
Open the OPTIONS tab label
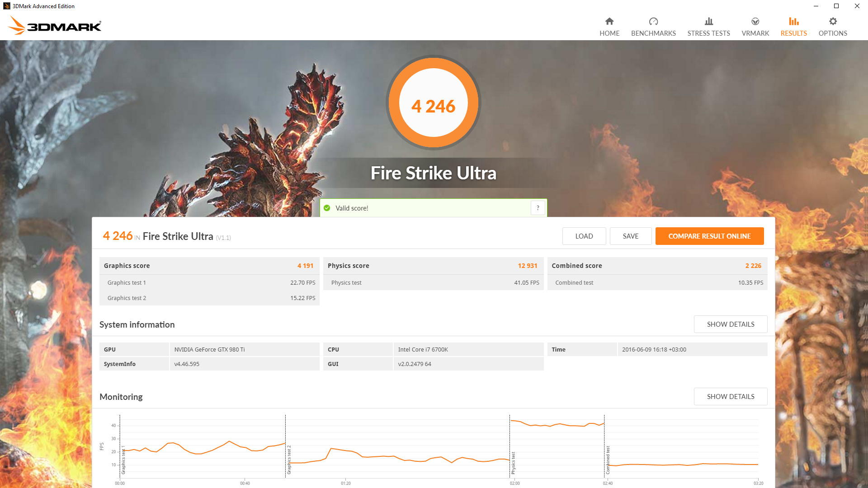[x=833, y=33]
